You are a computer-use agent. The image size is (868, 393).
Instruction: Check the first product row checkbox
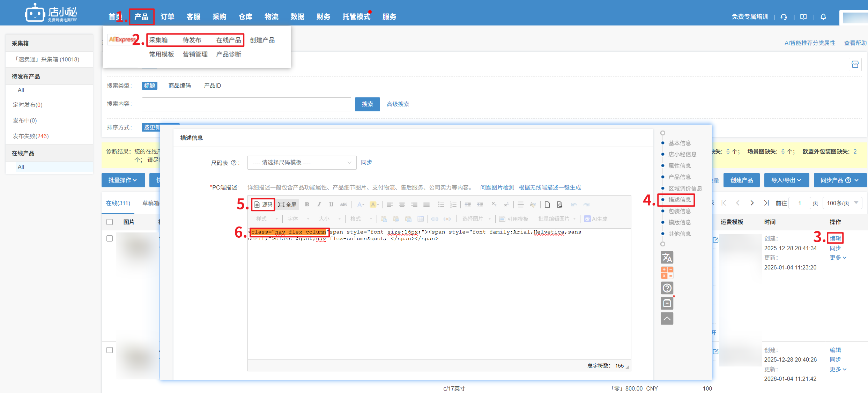[x=110, y=238]
